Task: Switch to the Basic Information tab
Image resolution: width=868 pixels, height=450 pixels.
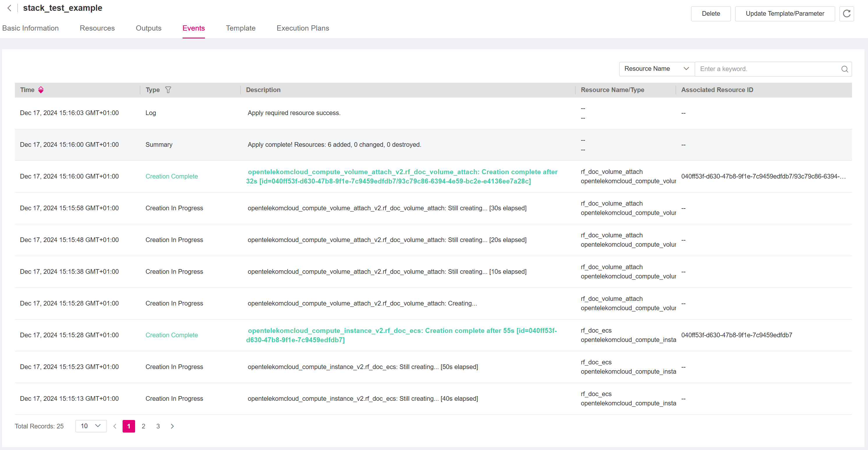Action: tap(30, 28)
